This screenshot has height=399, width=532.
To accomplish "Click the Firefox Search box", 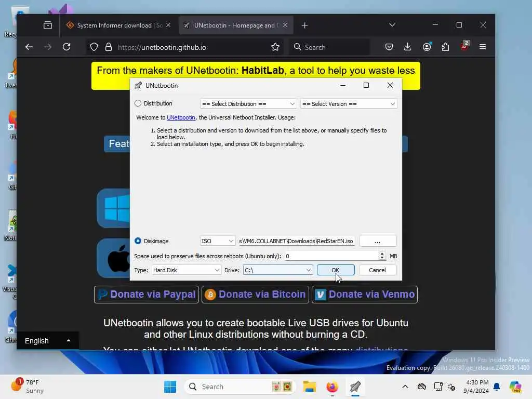I will (x=329, y=47).
